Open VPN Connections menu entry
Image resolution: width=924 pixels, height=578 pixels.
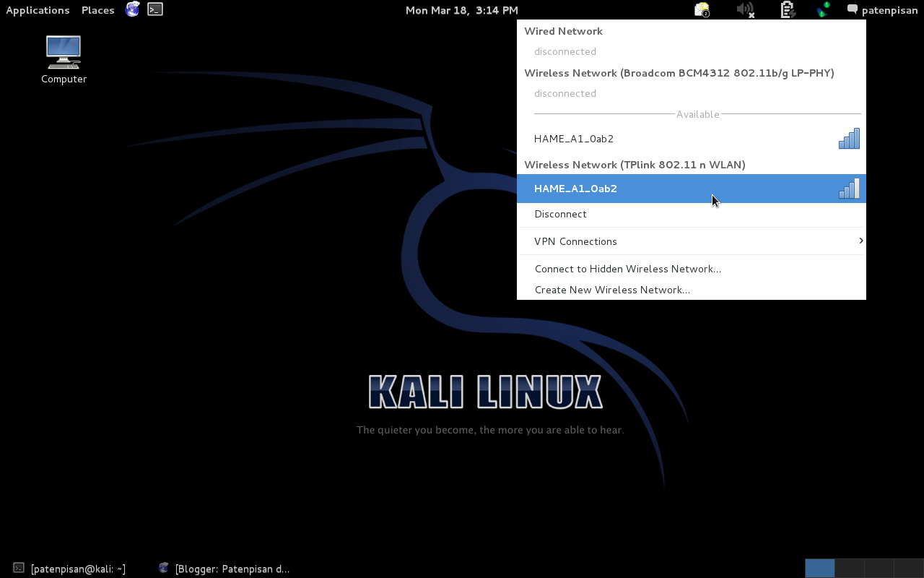click(692, 241)
